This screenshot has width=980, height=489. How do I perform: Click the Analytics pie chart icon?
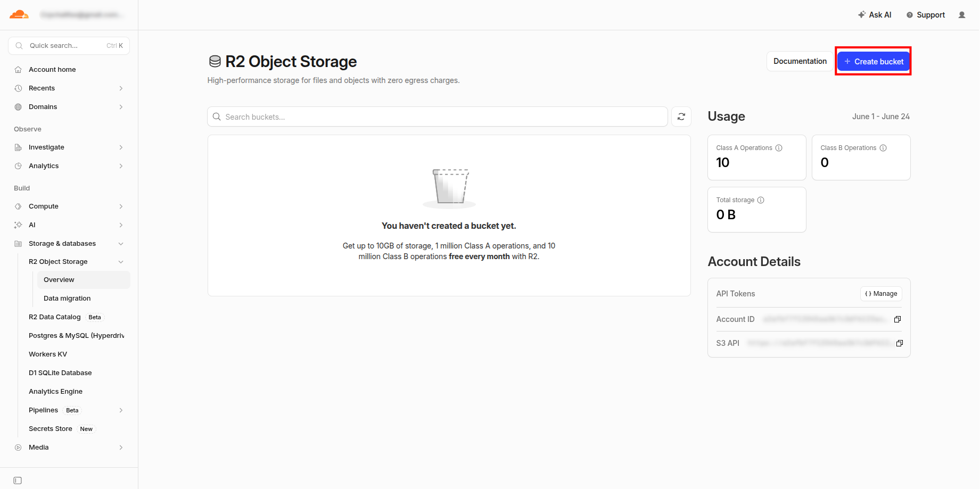click(x=18, y=166)
